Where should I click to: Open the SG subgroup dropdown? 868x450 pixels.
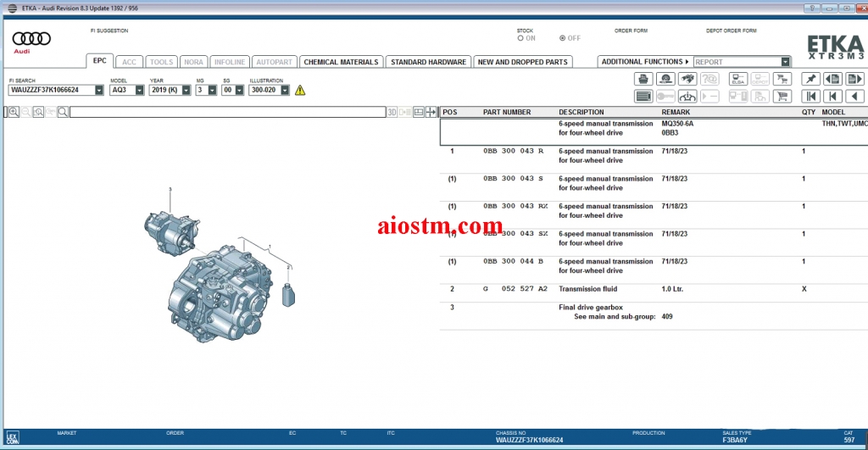tap(239, 90)
